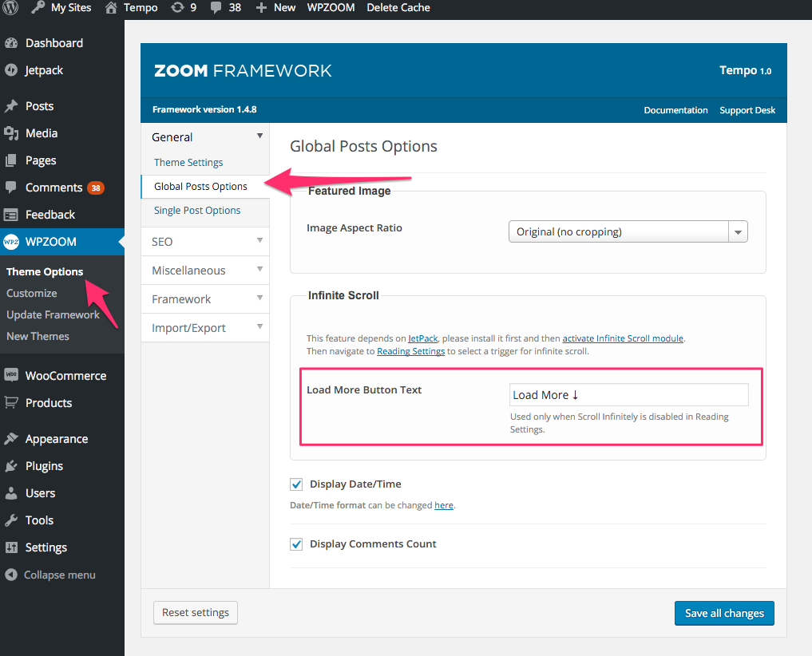Click the Appearance paintbrush icon
This screenshot has width=812, height=656.
11,439
